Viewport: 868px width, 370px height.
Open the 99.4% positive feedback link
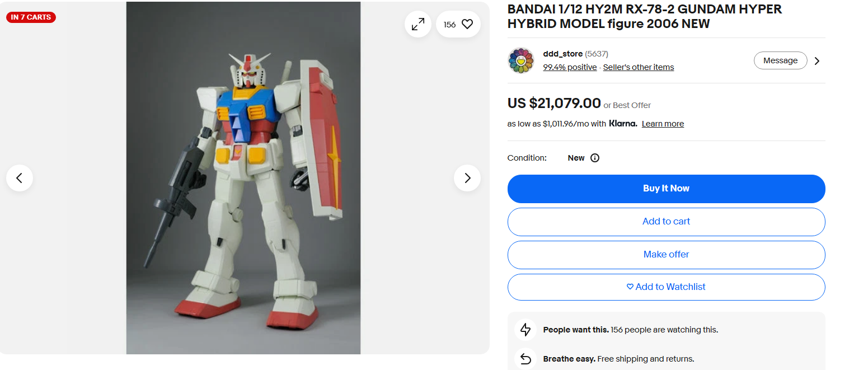click(x=570, y=67)
